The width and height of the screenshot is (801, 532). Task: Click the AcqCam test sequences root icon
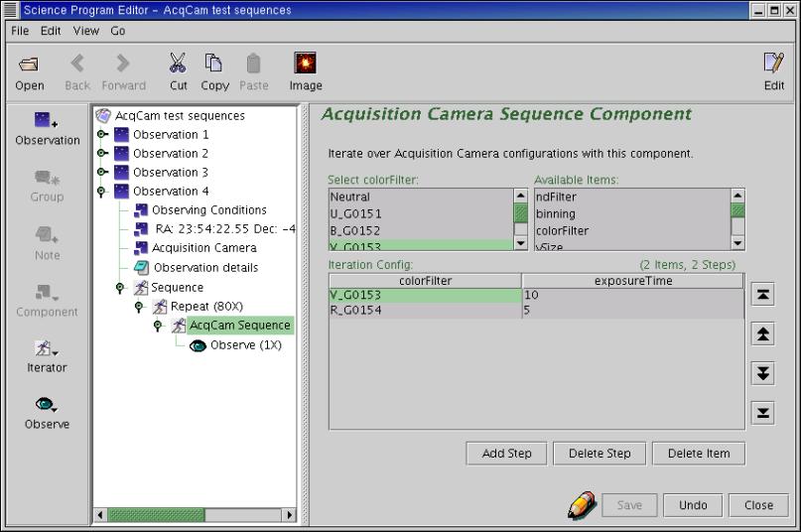point(103,115)
